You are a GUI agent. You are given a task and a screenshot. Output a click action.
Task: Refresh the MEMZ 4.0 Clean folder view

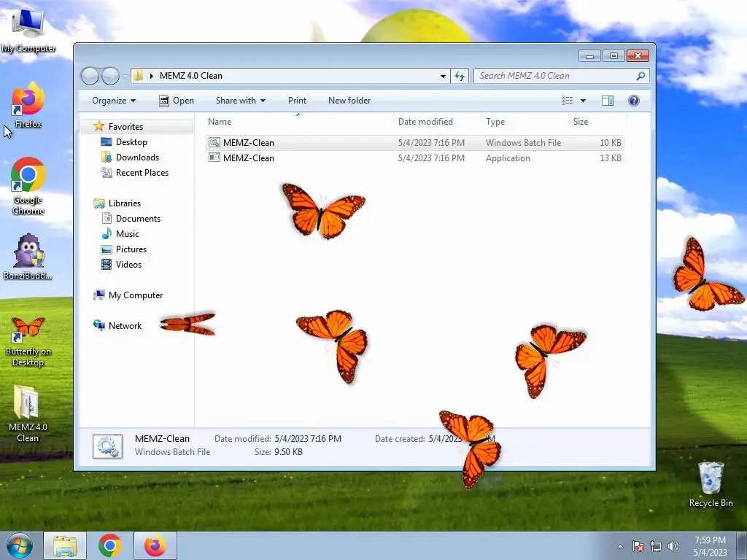coord(460,76)
